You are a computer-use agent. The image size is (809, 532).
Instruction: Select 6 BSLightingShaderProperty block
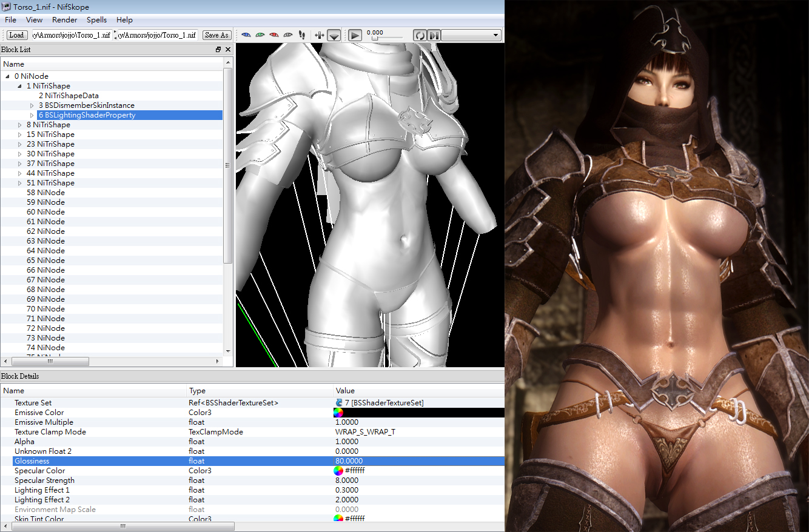point(87,115)
